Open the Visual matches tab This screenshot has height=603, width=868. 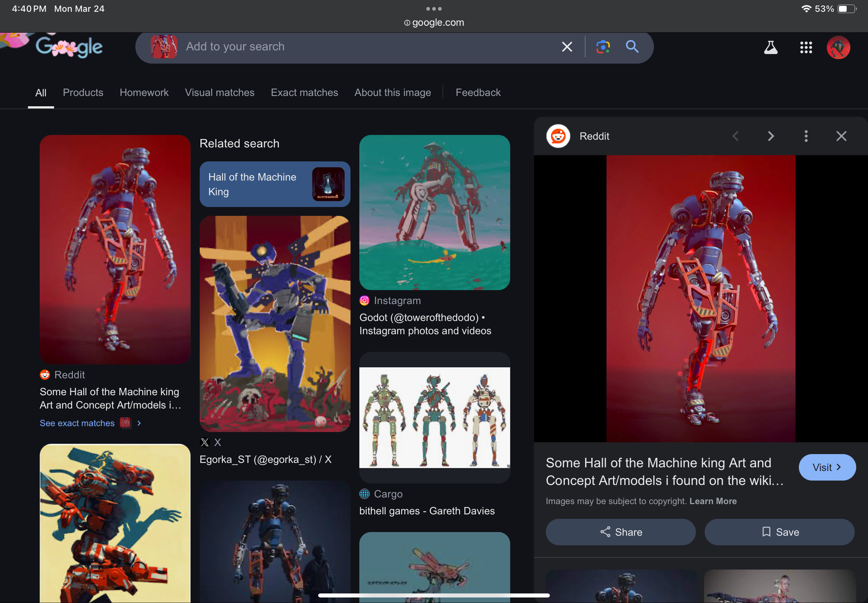220,93
